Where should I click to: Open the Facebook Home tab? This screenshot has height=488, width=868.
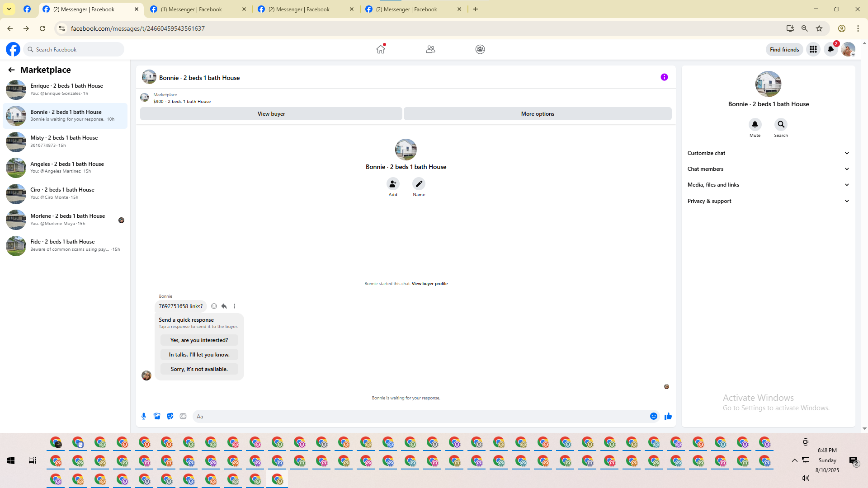click(x=381, y=49)
